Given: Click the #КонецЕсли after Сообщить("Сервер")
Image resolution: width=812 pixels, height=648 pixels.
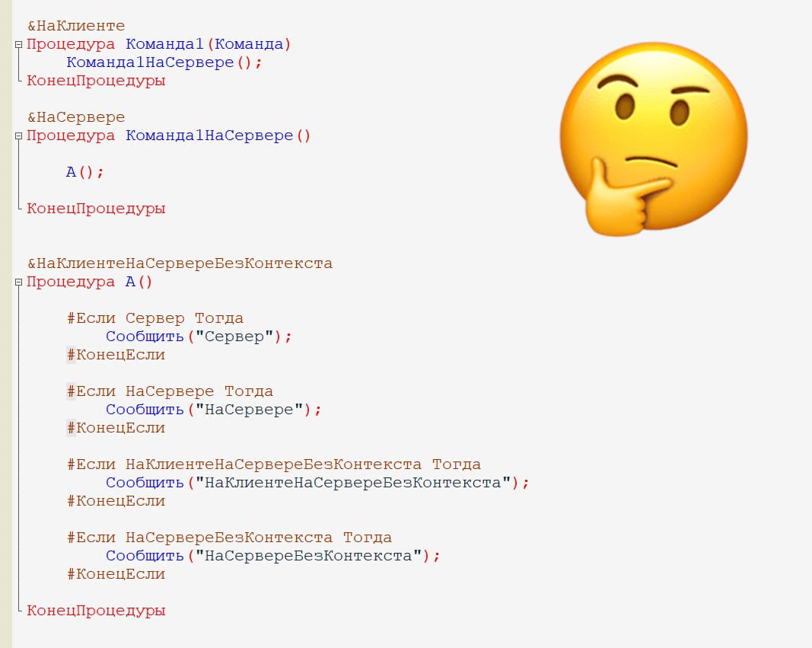Looking at the screenshot, I should pyautogui.click(x=116, y=355).
